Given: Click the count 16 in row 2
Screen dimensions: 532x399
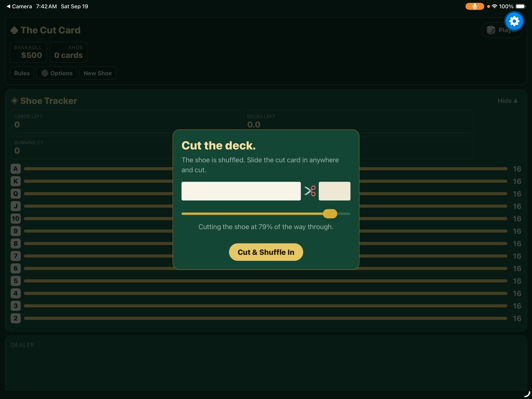Looking at the screenshot, I should pyautogui.click(x=517, y=318).
